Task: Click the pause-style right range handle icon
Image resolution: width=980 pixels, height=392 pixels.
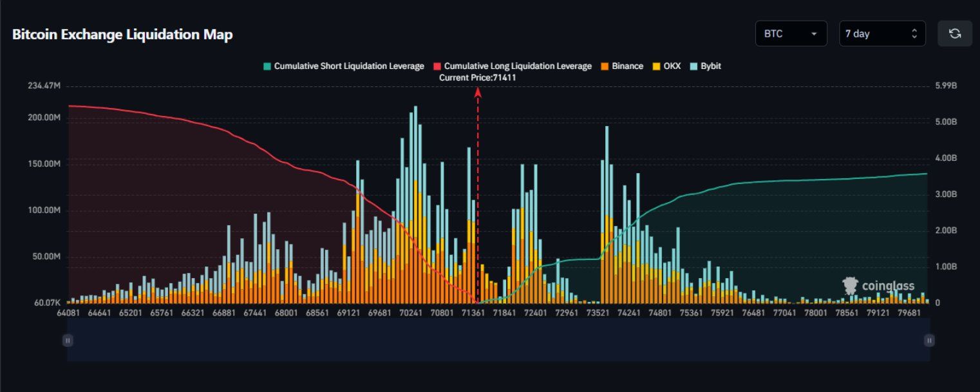Action: [929, 341]
